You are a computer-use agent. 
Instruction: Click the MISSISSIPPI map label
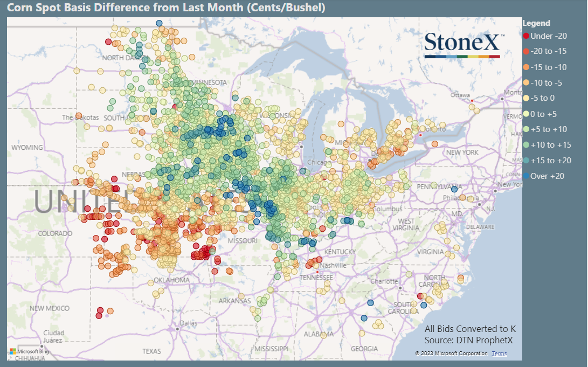(x=272, y=349)
